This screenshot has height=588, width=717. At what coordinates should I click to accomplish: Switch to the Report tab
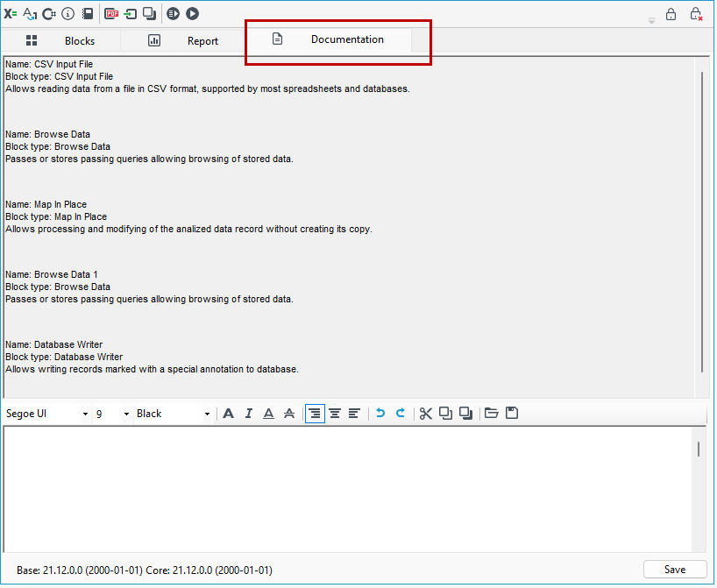(182, 40)
